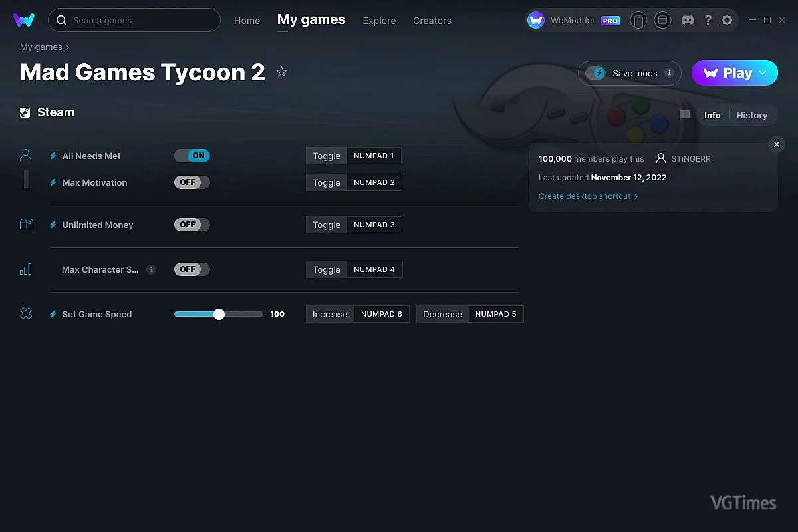Image resolution: width=798 pixels, height=532 pixels.
Task: Open the settings gear icon
Action: coord(727,20)
